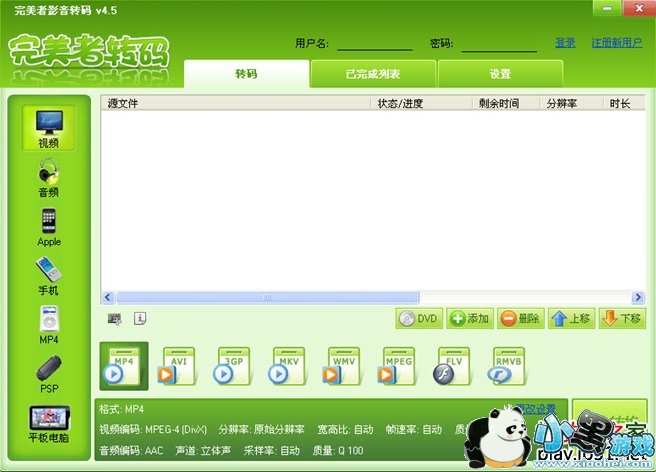
Task: Click 删除 to remove a file
Action: click(x=520, y=319)
